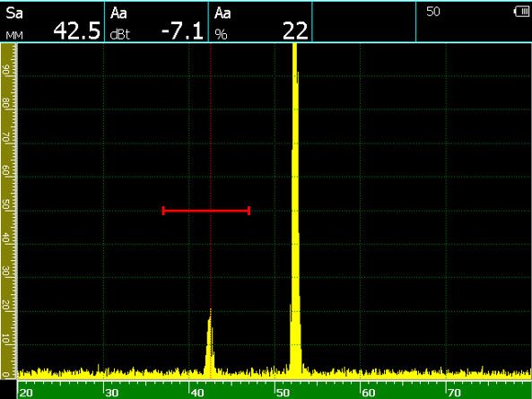Click the 50 mark on vertical amplitude scale

5,204
